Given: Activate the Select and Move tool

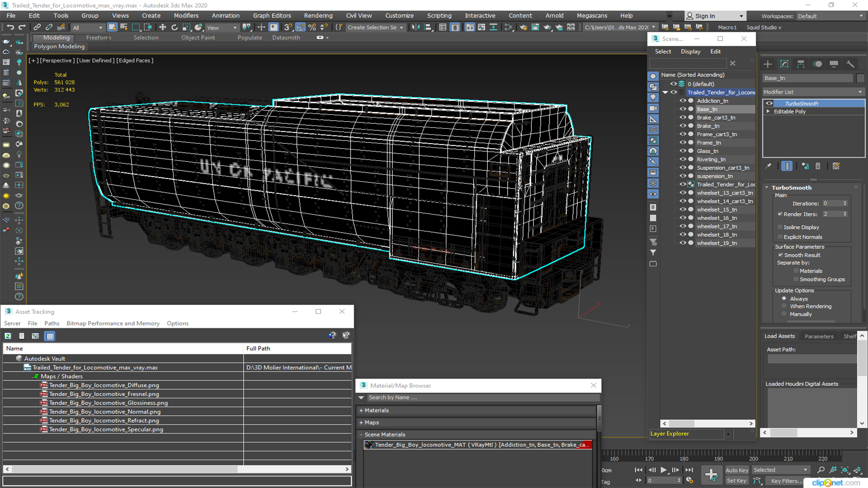Looking at the screenshot, I should [x=163, y=28].
